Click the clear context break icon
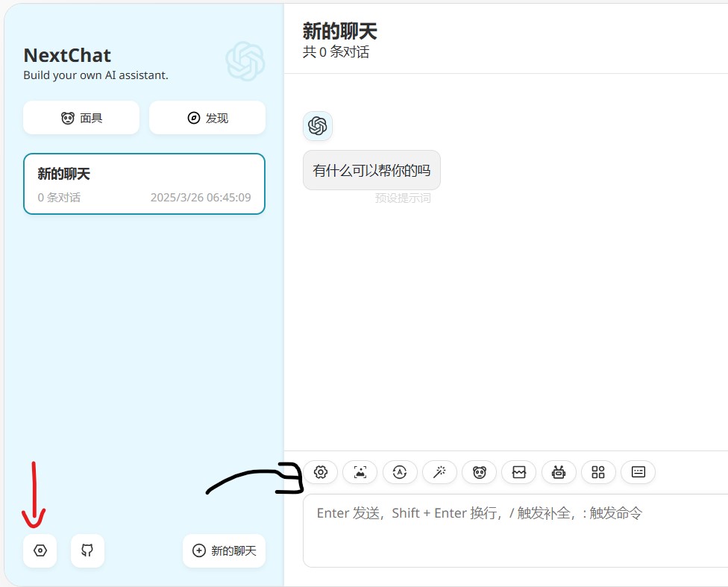This screenshot has width=728, height=587. pos(518,472)
